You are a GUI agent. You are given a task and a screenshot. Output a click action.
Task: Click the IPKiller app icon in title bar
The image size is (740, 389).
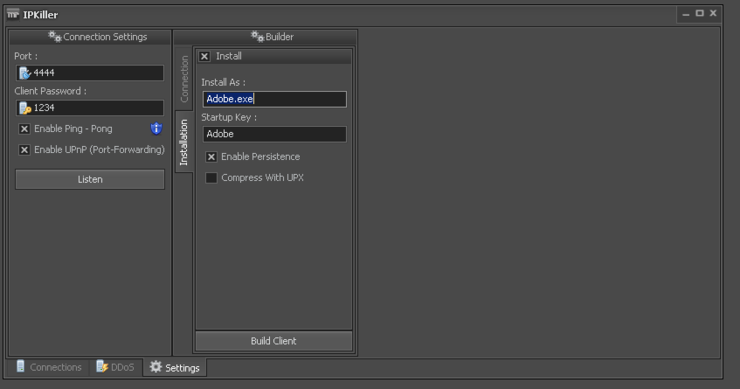pyautogui.click(x=13, y=15)
